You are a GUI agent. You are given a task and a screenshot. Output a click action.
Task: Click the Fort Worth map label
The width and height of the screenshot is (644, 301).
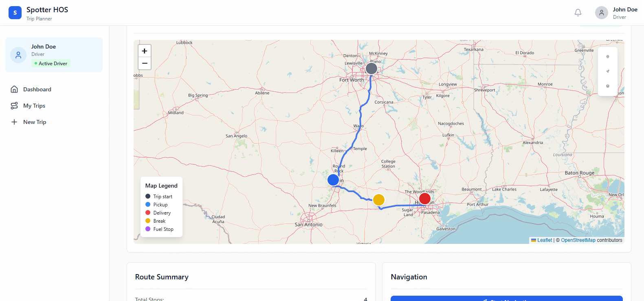click(x=352, y=80)
